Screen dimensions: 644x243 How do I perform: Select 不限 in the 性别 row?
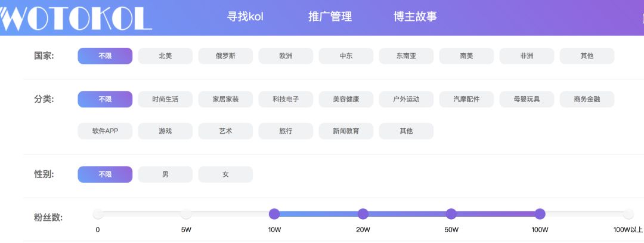click(105, 174)
